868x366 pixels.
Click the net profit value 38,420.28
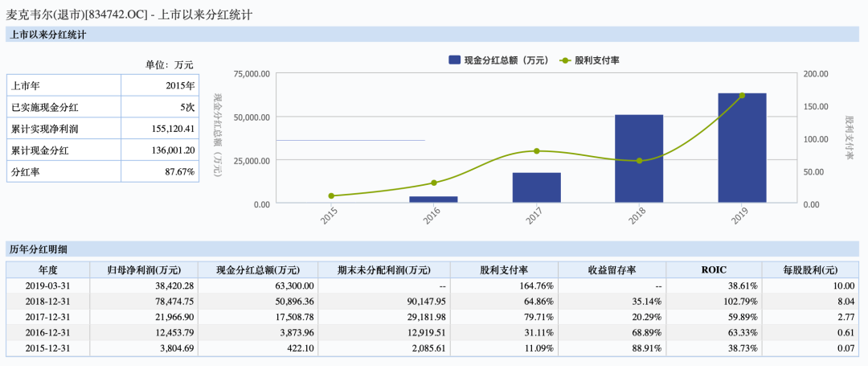[x=175, y=286]
